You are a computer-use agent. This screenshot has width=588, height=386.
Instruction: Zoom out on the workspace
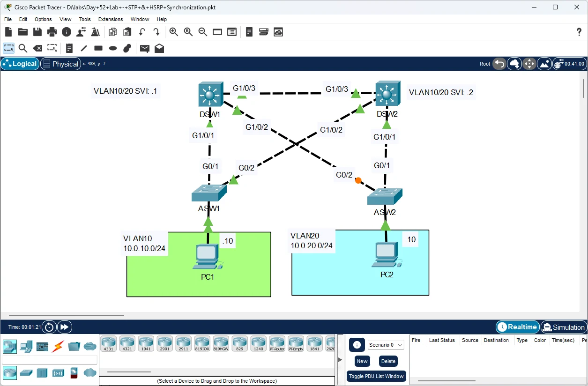[203, 32]
